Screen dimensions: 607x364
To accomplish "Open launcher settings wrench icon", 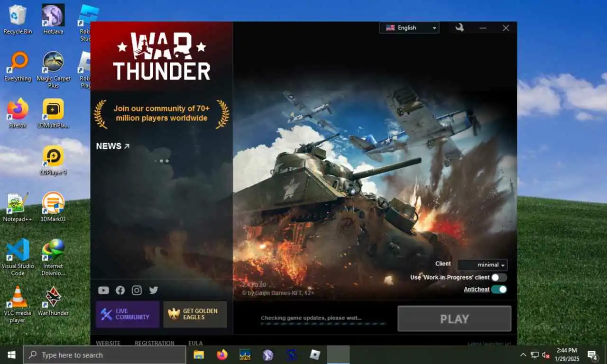I will tap(459, 27).
